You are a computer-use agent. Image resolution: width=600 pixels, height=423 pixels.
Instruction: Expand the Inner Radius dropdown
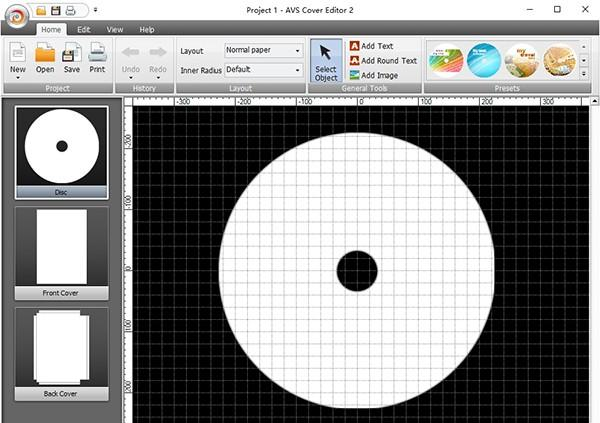click(263, 70)
